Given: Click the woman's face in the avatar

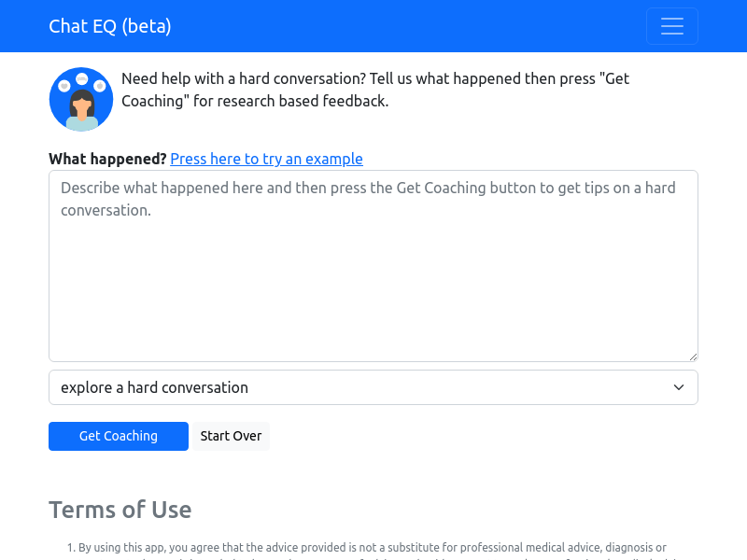Looking at the screenshot, I should [82, 104].
